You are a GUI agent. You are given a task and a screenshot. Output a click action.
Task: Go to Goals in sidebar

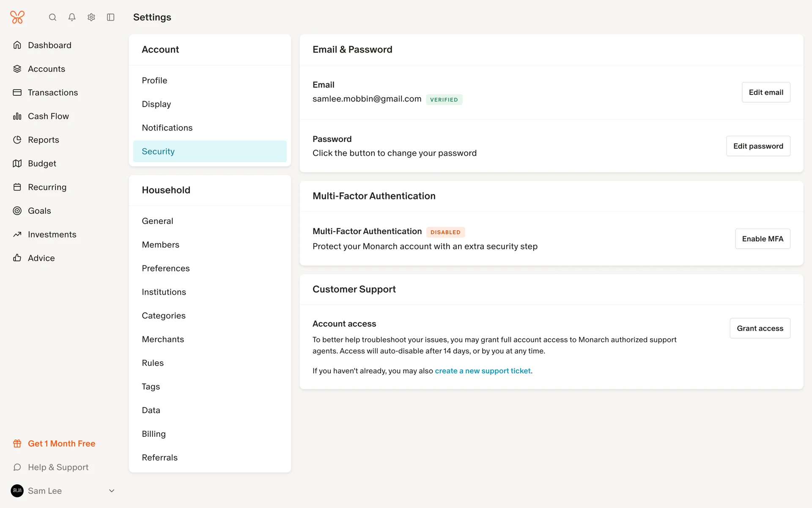click(39, 211)
